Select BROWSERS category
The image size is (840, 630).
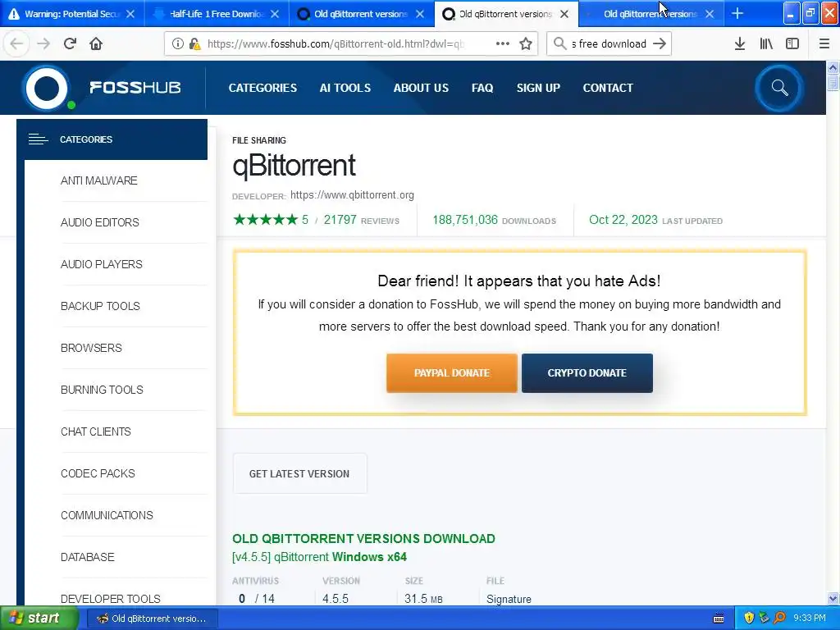click(x=91, y=348)
